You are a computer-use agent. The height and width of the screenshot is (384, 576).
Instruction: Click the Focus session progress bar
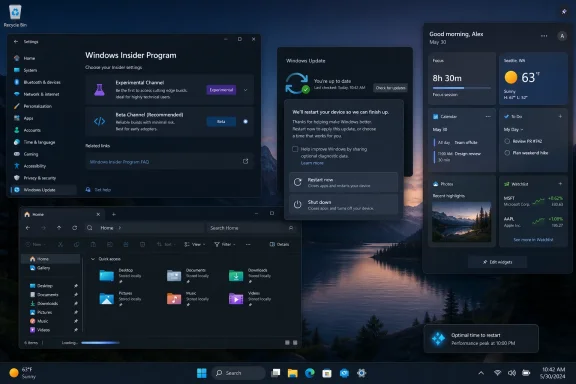coord(461,88)
